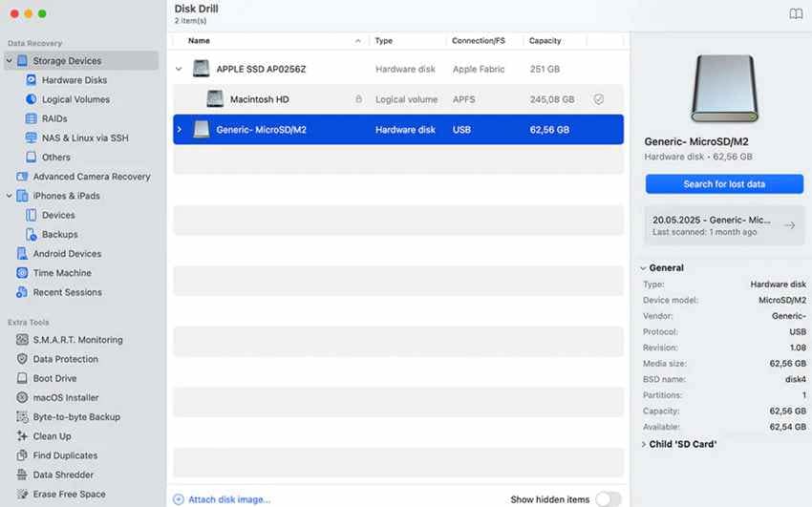Select the Devices icon under iPhones

coord(32,215)
